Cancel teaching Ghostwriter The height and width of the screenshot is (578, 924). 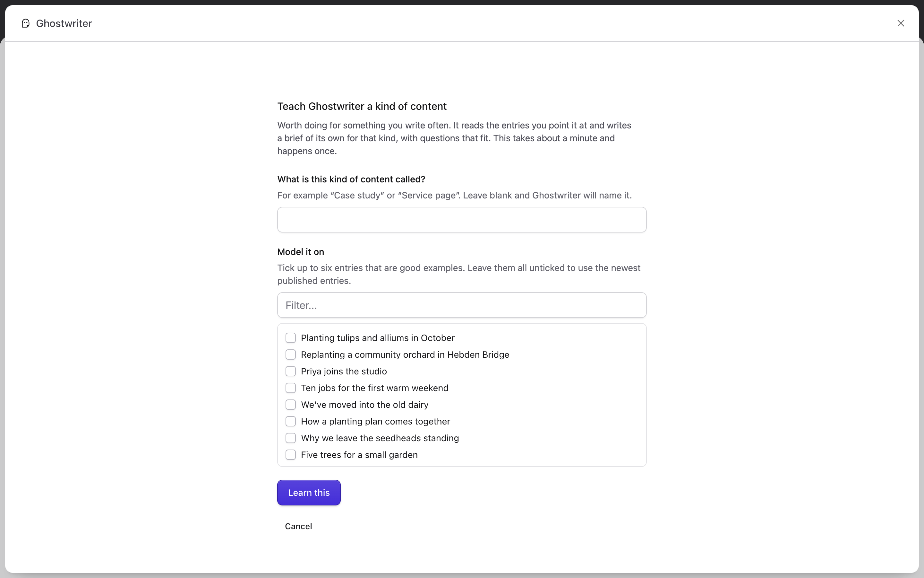[x=298, y=526]
